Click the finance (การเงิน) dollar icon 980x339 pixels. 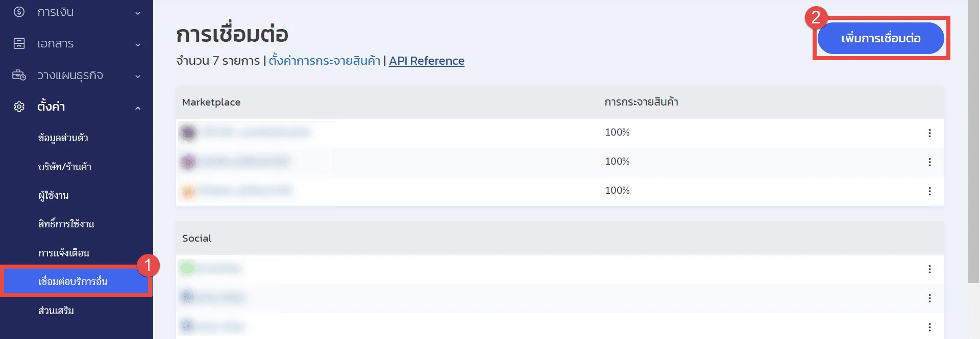(19, 12)
